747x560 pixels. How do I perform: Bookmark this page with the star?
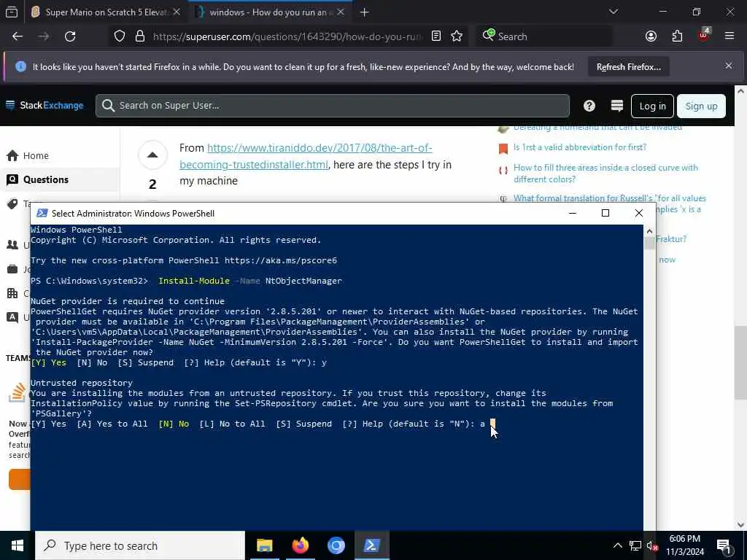coord(457,36)
